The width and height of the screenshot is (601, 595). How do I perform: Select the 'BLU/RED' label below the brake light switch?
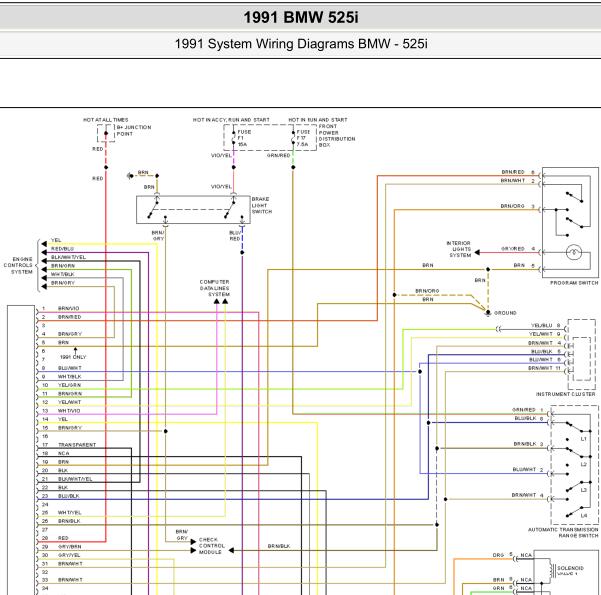point(235,236)
